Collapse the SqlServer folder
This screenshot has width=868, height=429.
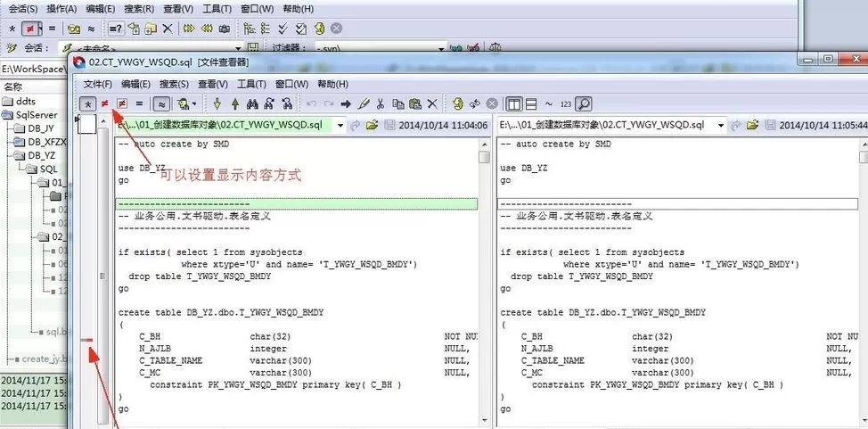[7, 115]
